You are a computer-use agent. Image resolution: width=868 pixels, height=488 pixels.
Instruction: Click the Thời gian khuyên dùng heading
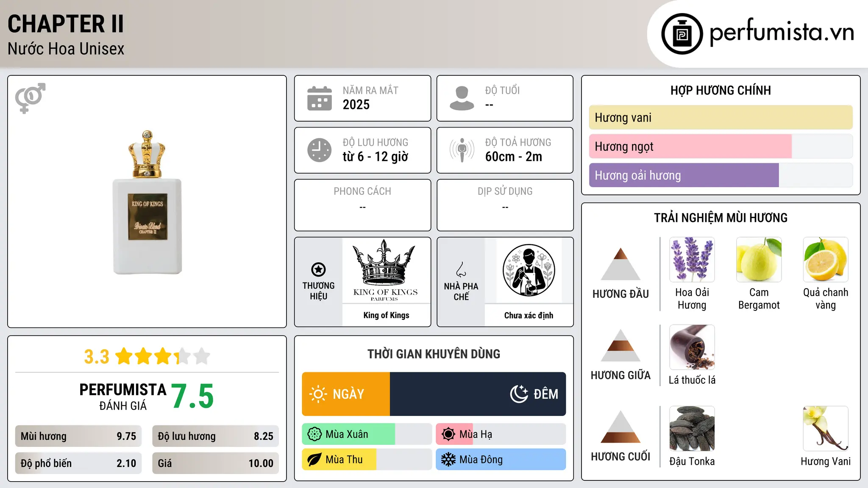click(434, 354)
